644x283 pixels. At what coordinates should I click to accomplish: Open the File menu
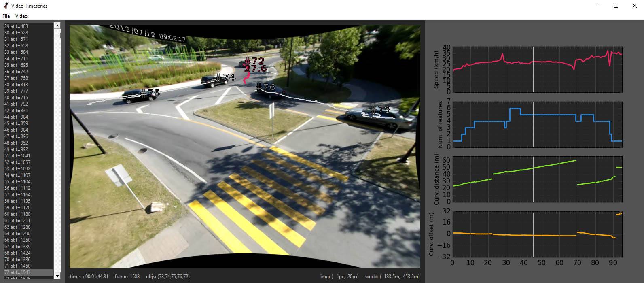(6, 16)
